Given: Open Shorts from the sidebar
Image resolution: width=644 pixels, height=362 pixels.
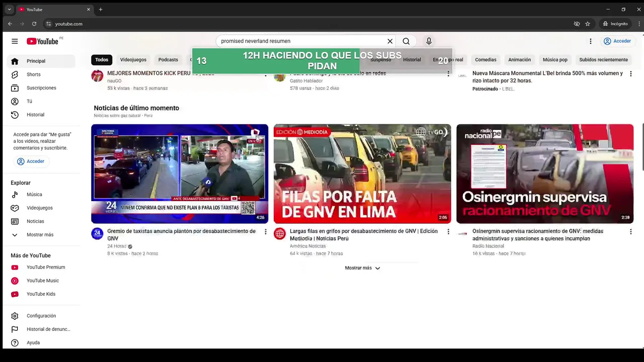Looking at the screenshot, I should pyautogui.click(x=41, y=74).
